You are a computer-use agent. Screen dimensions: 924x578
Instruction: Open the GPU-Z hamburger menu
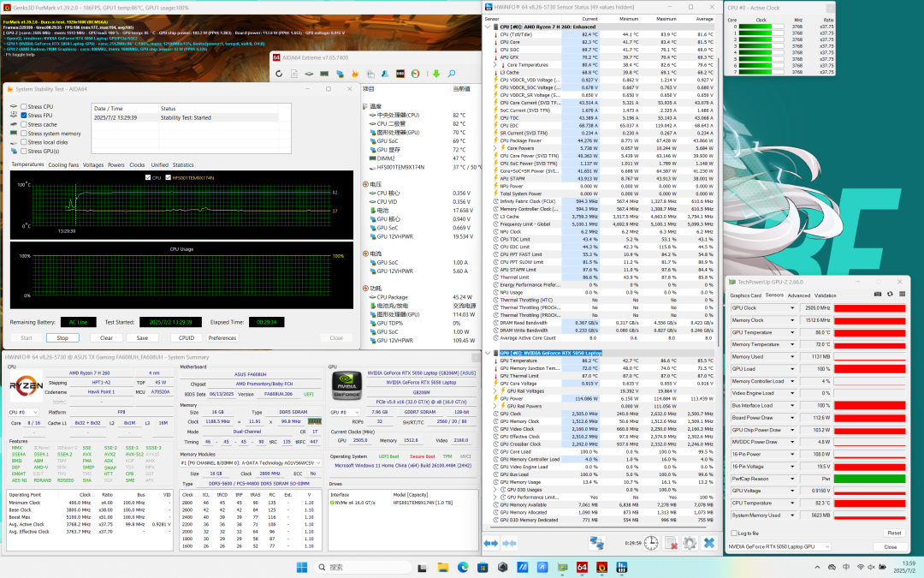pos(903,295)
